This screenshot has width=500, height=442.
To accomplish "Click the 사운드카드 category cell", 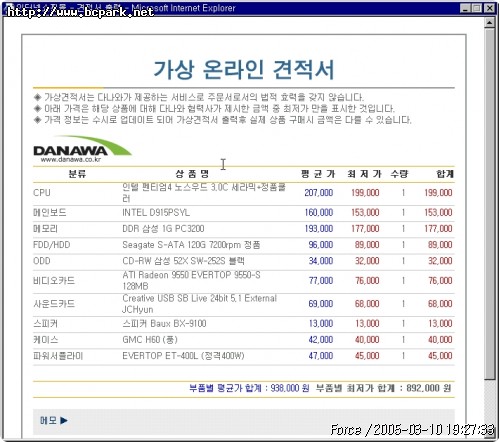I will coord(54,304).
